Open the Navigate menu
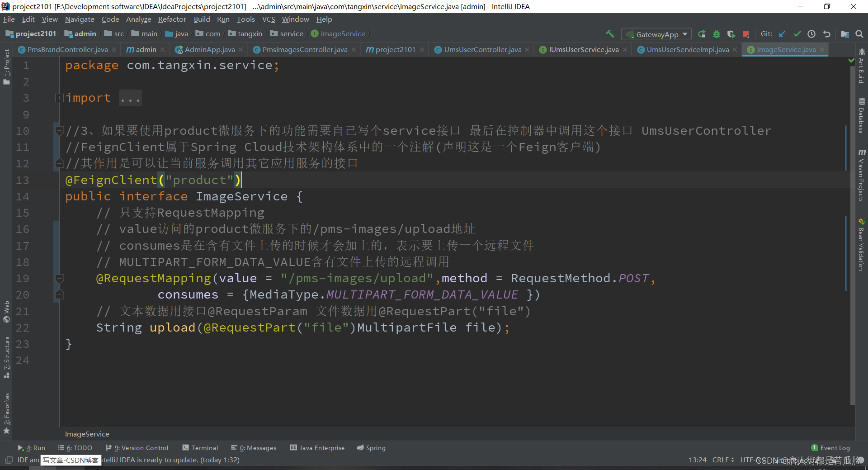 pos(80,19)
